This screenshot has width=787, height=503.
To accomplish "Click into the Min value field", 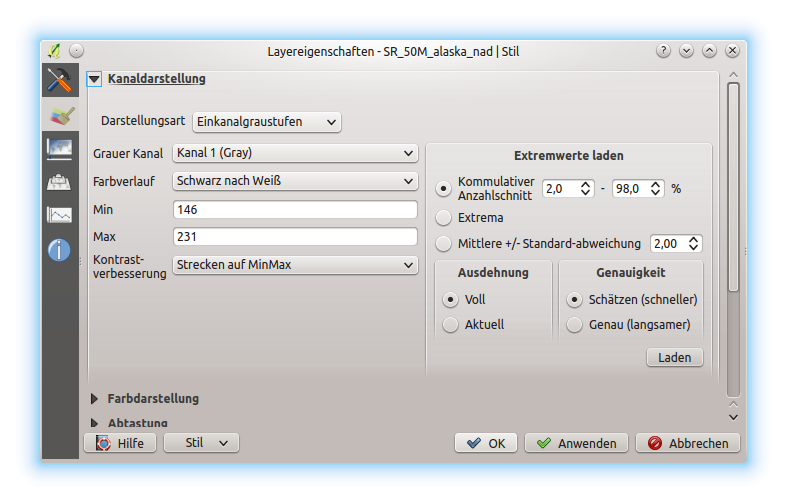I will pyautogui.click(x=294, y=210).
